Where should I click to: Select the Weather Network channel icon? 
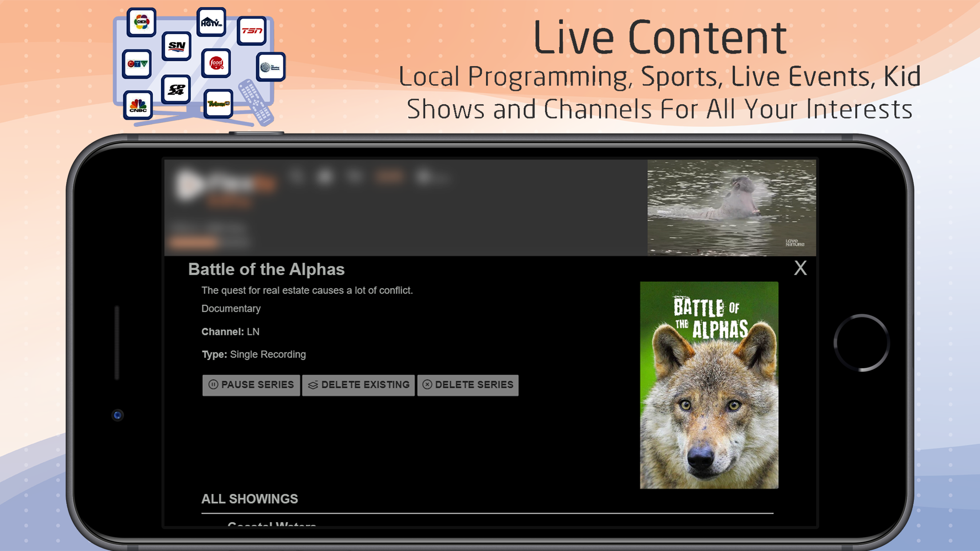[271, 67]
